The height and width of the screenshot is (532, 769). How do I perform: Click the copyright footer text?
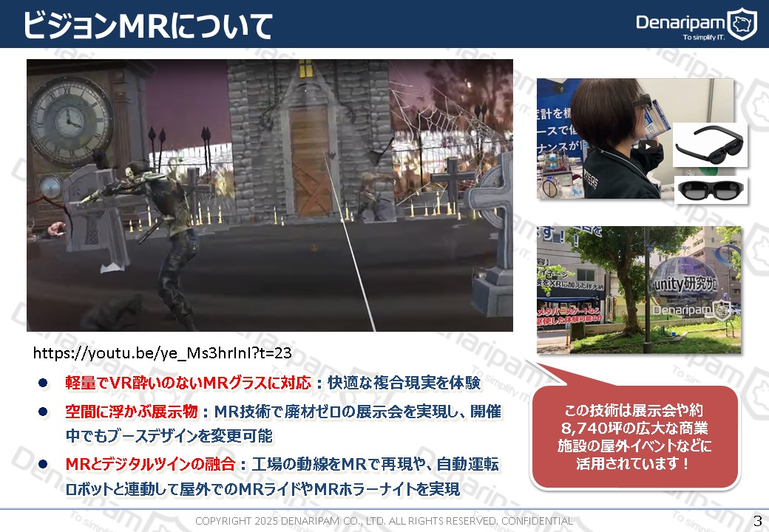tap(383, 522)
